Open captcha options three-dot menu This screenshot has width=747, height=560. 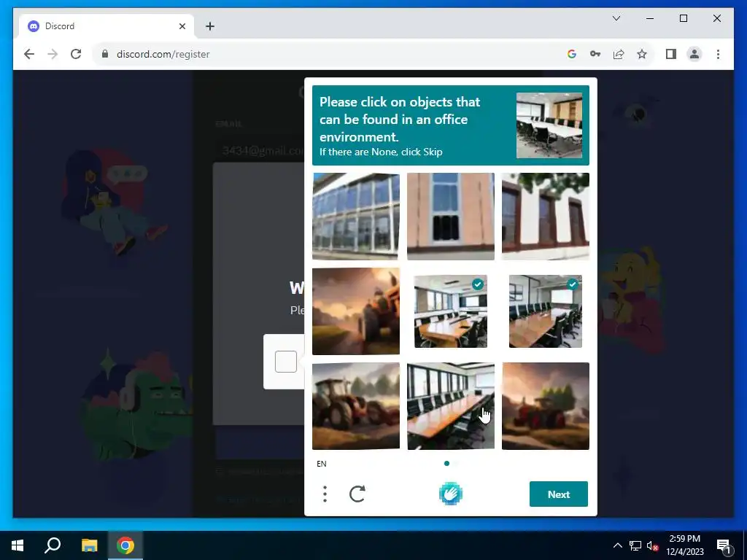pyautogui.click(x=325, y=494)
